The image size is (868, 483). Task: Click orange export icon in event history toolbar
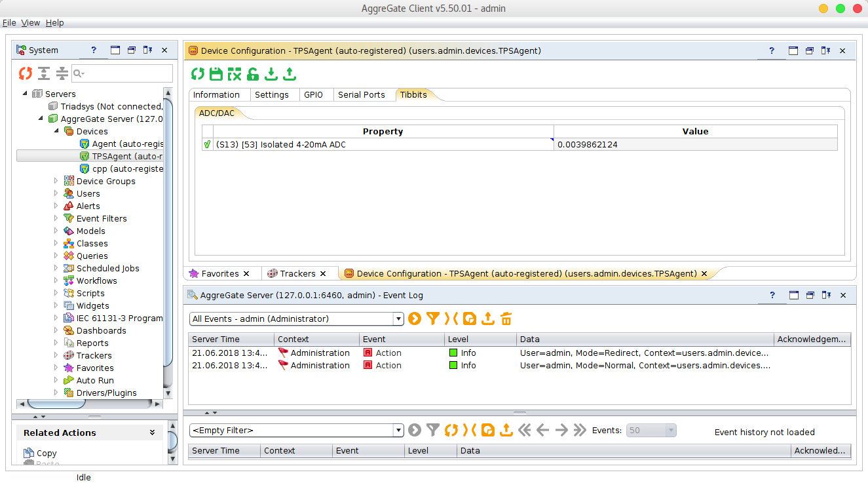506,430
